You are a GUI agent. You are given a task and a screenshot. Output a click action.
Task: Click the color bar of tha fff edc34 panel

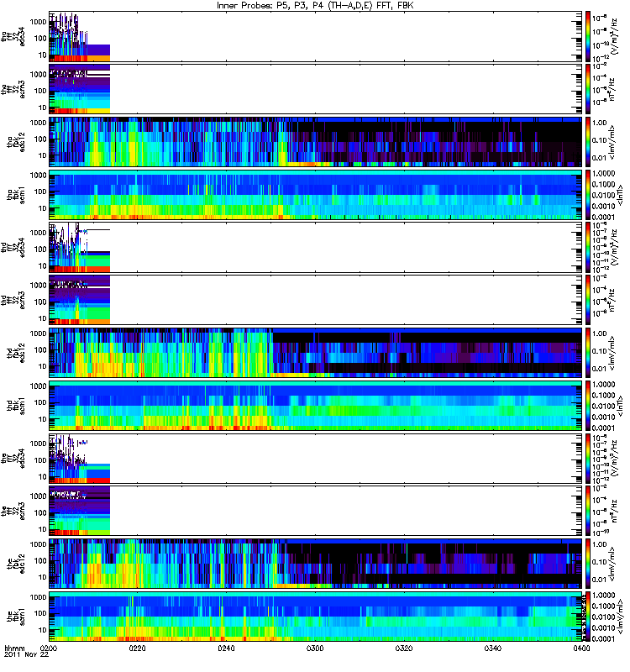588,37
